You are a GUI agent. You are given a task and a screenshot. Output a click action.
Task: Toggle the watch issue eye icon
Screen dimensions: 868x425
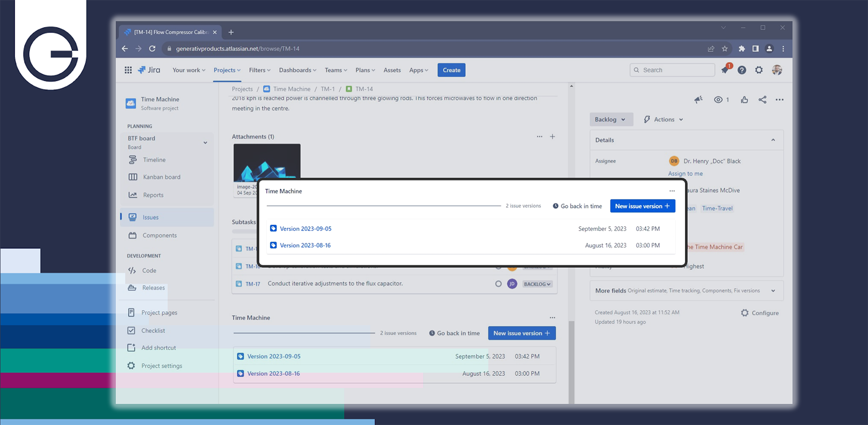(x=718, y=100)
